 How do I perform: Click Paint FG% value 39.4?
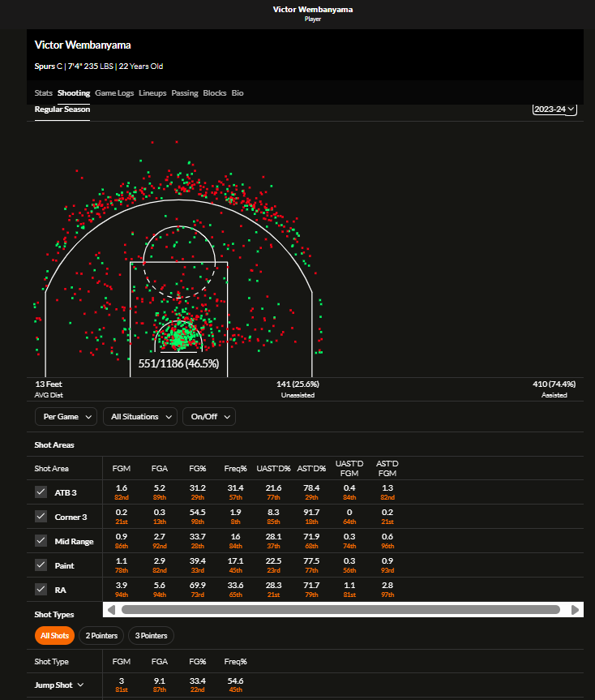click(x=198, y=560)
